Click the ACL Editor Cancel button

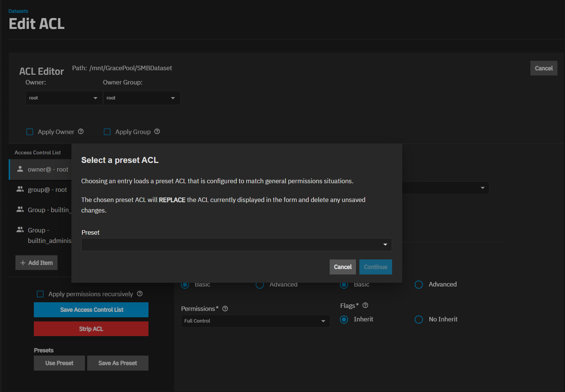coord(544,68)
